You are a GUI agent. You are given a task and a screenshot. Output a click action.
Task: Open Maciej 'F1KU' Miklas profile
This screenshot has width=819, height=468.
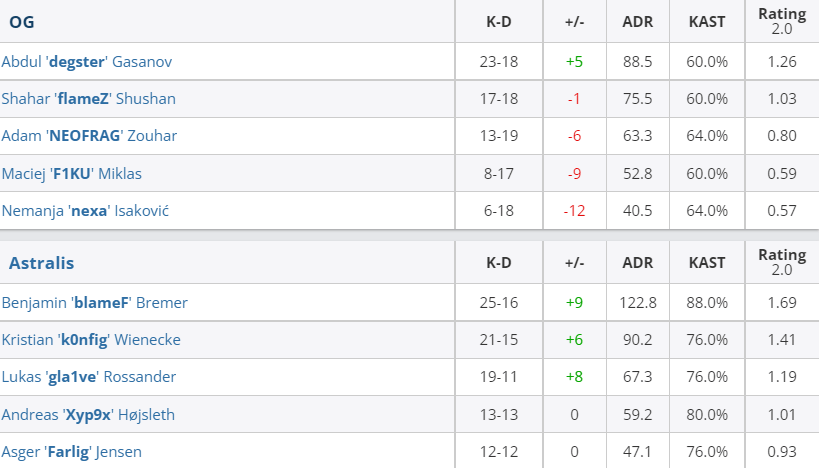click(72, 173)
